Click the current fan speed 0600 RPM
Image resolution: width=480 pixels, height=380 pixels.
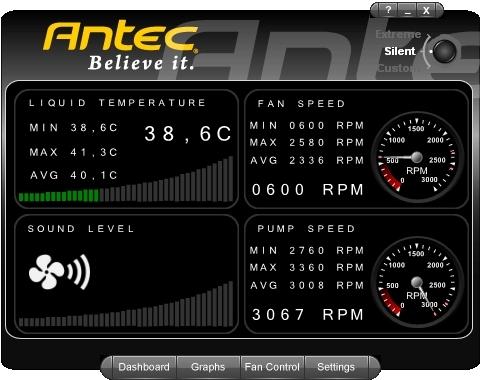(x=307, y=190)
